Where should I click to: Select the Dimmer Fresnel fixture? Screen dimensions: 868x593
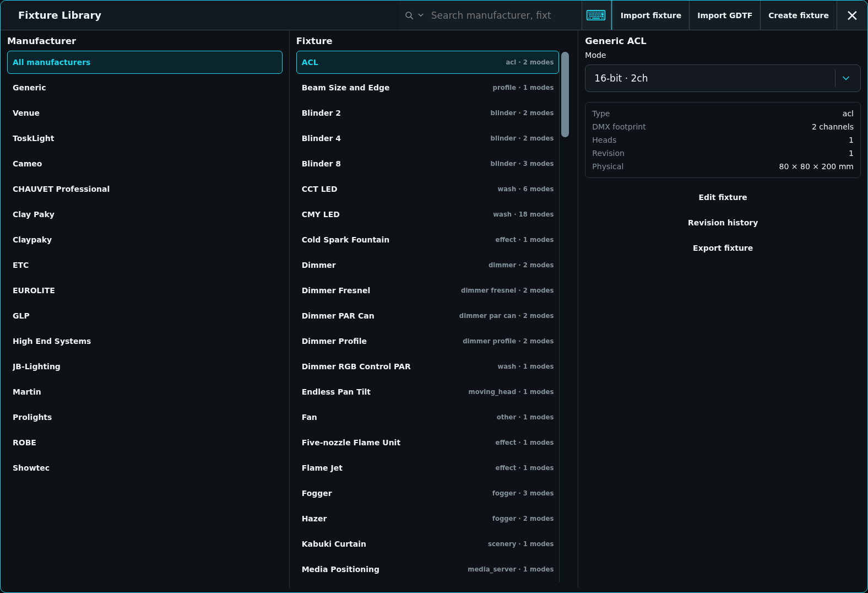point(427,290)
